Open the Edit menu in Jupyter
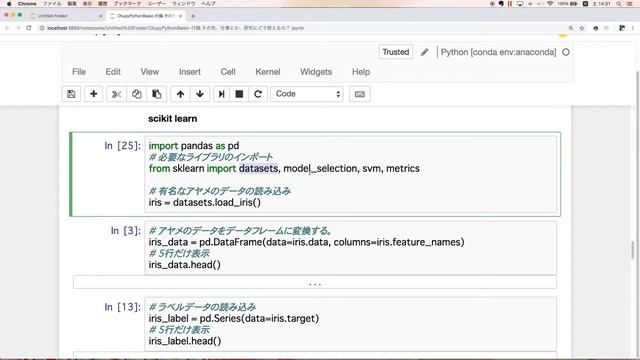 113,72
